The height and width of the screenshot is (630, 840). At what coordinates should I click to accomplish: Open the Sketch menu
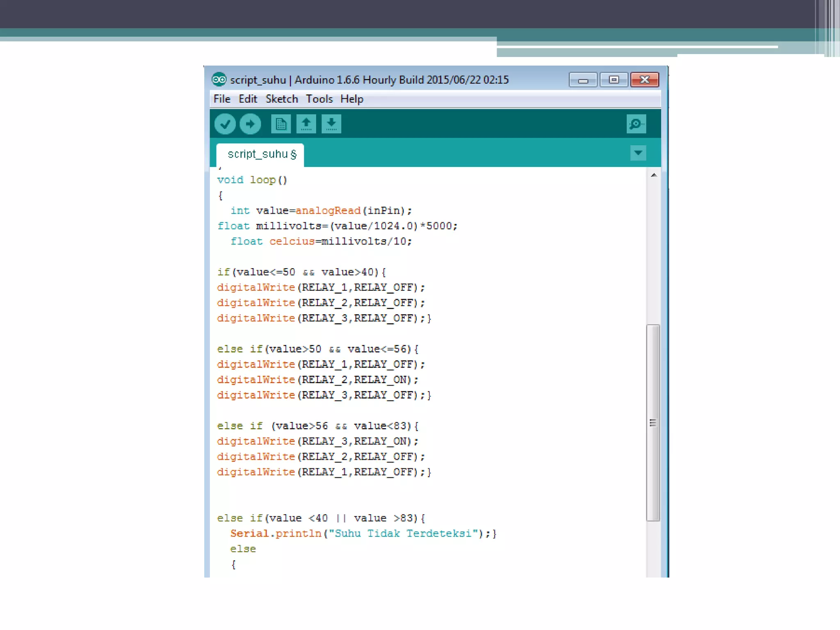click(281, 99)
